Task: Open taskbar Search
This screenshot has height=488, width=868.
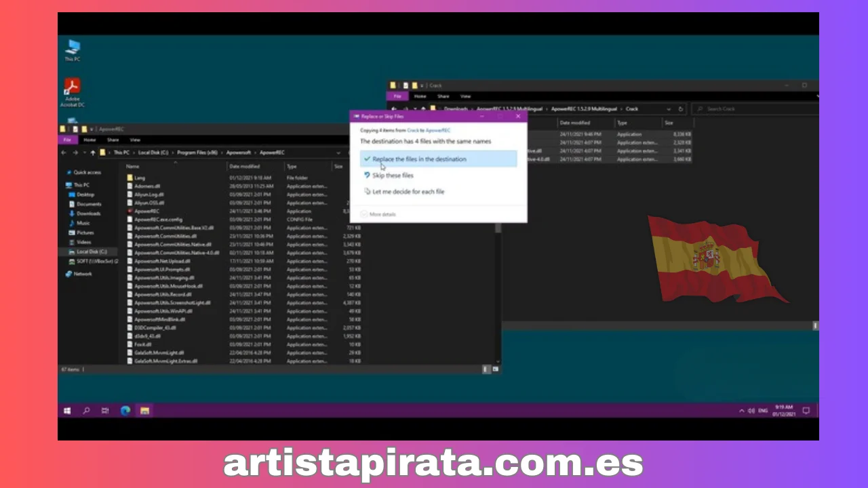Action: tap(86, 411)
